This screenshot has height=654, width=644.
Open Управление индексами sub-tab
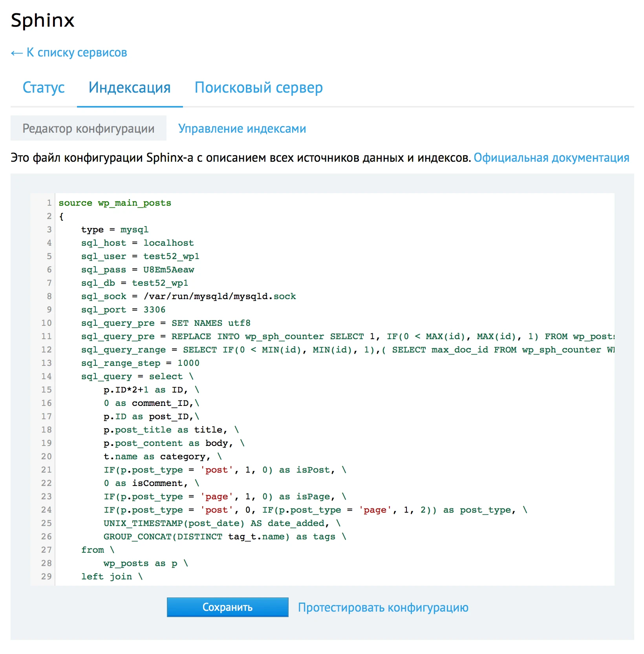tap(242, 128)
